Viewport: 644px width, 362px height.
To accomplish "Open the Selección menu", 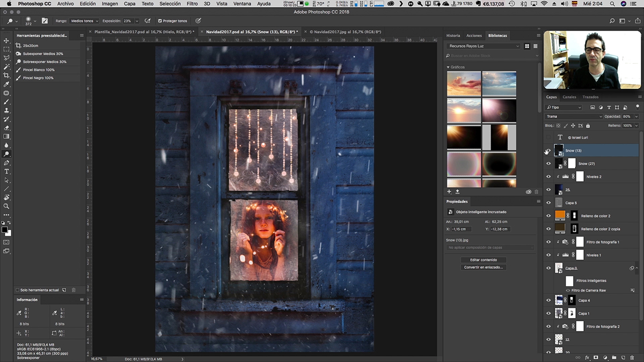I will coord(170,4).
